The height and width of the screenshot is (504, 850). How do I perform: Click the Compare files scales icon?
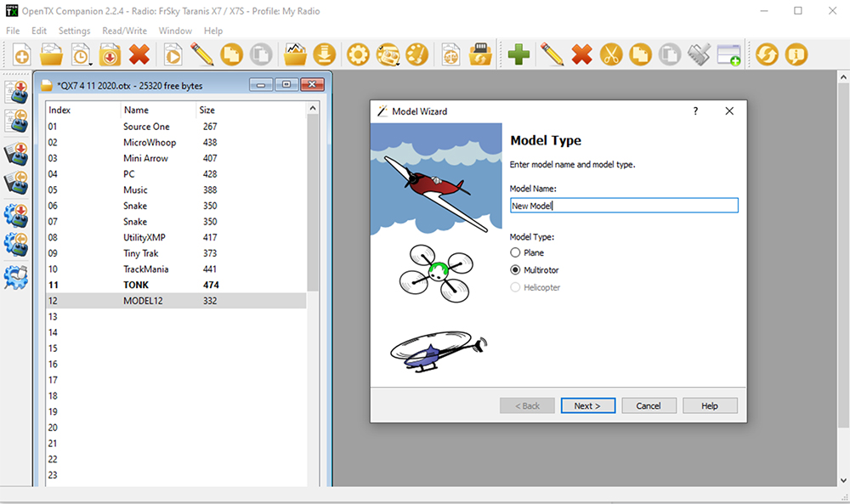click(450, 54)
